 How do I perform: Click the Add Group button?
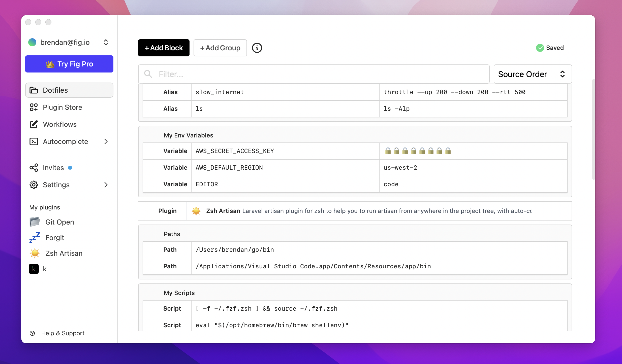pyautogui.click(x=220, y=48)
